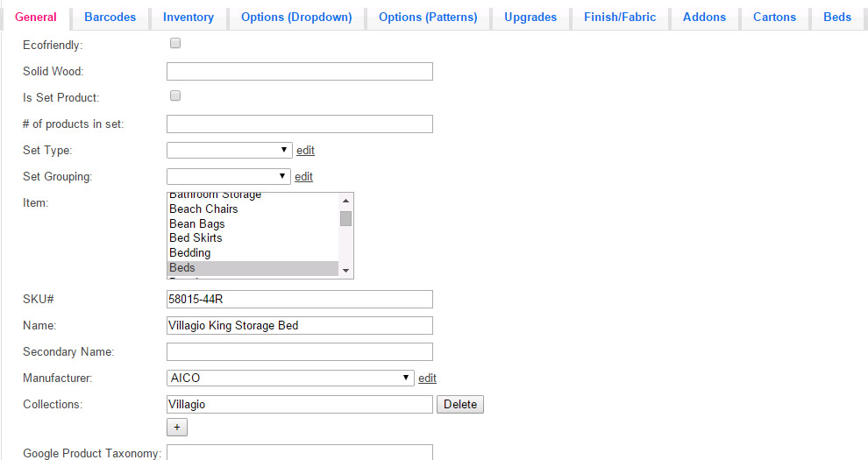Delete the Villagio collection
This screenshot has width=868, height=460.
(460, 404)
